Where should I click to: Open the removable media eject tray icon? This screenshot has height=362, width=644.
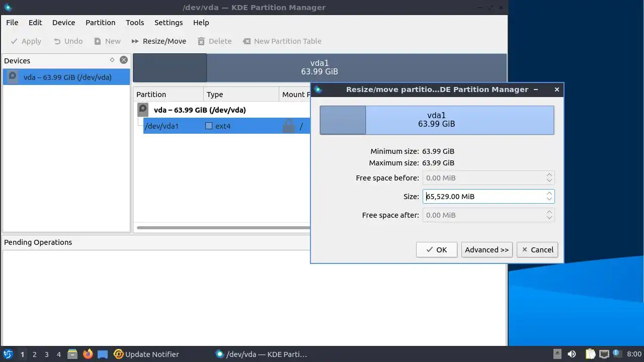click(557, 354)
